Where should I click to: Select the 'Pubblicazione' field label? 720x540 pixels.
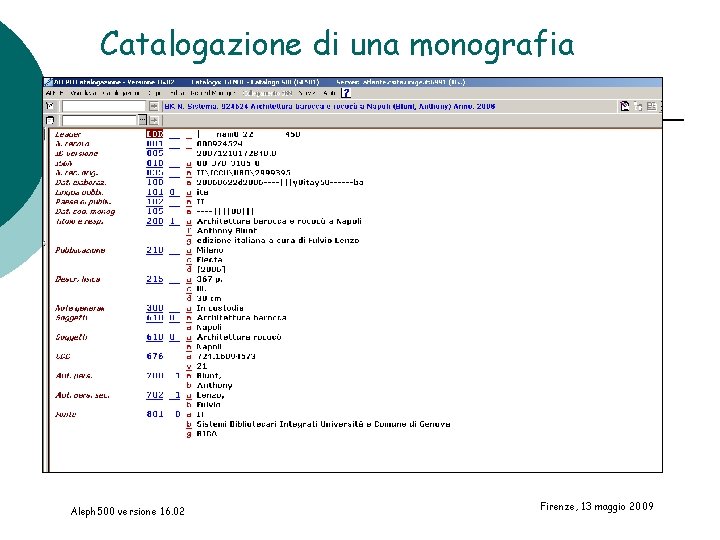[80, 250]
